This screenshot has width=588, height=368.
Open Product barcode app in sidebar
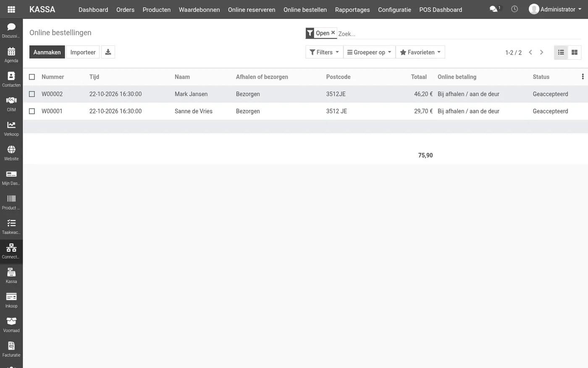(11, 202)
